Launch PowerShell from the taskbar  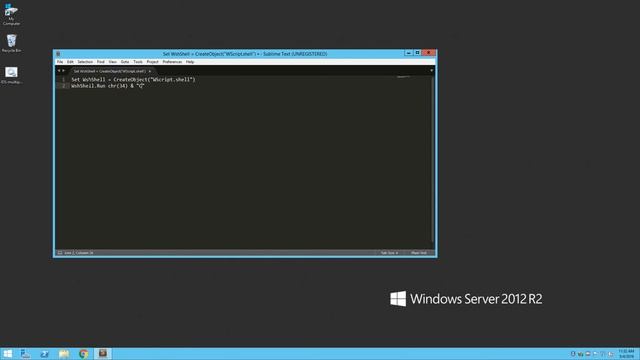[x=44, y=354]
